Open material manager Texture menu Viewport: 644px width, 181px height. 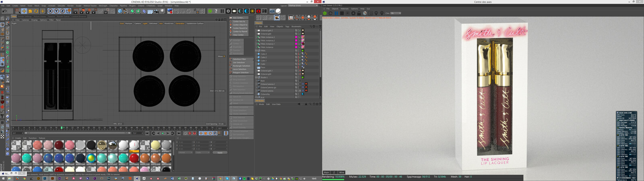pos(42,138)
